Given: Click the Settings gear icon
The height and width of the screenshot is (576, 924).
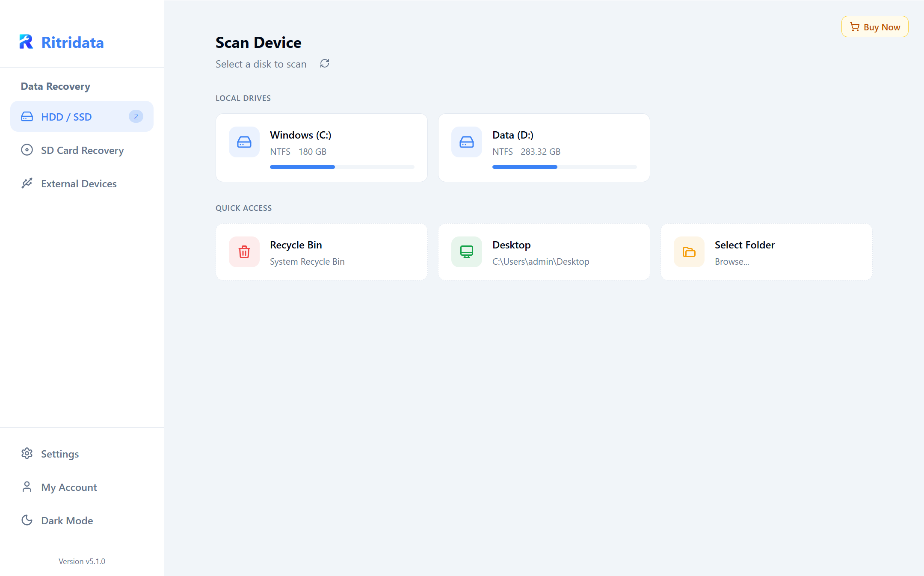Looking at the screenshot, I should pyautogui.click(x=27, y=453).
